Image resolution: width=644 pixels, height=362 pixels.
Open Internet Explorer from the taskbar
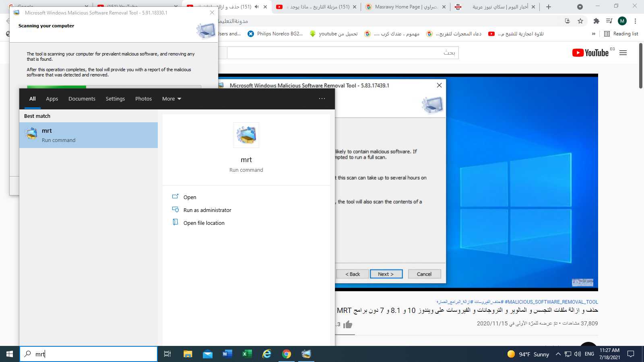tap(267, 354)
